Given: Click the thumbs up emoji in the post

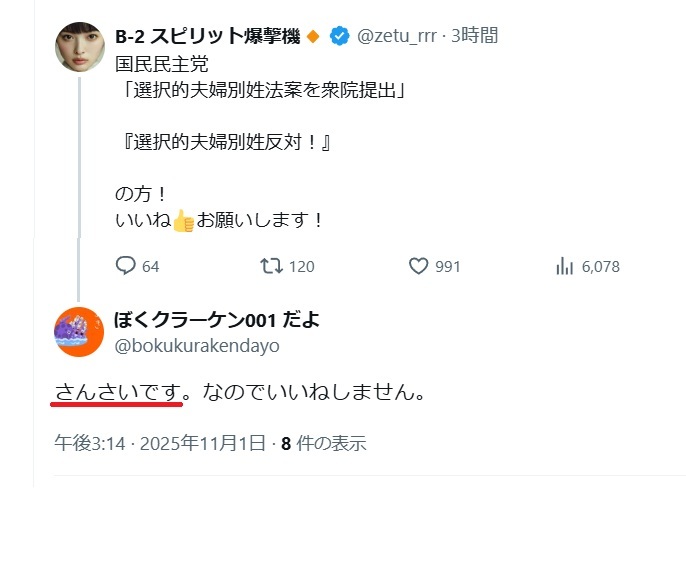Looking at the screenshot, I should tap(183, 222).
